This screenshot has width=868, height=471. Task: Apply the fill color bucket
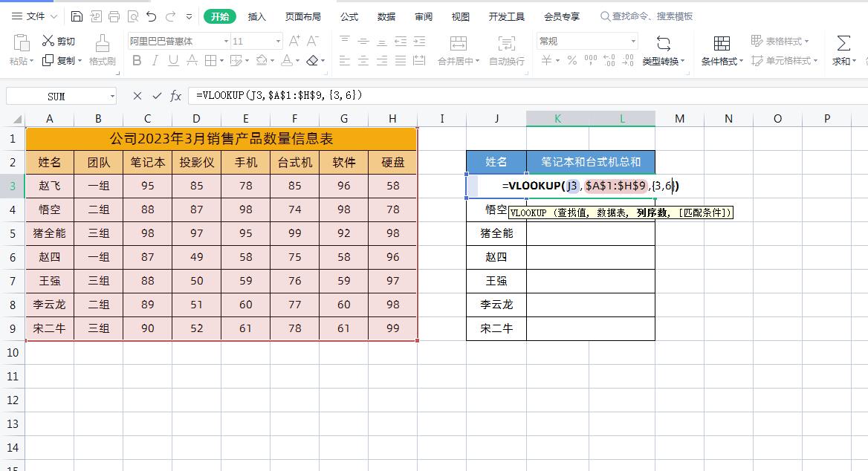pos(262,61)
